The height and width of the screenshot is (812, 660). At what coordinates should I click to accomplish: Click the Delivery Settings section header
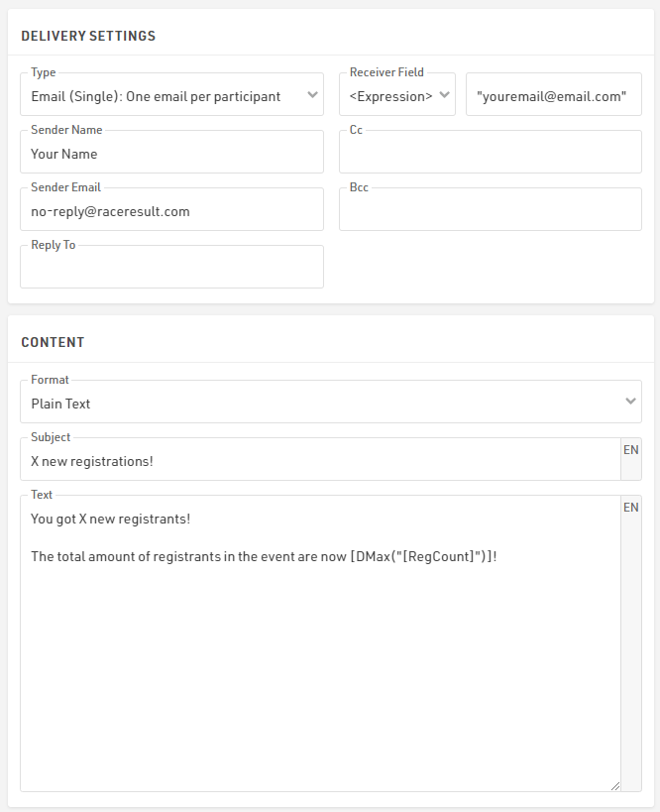point(88,36)
